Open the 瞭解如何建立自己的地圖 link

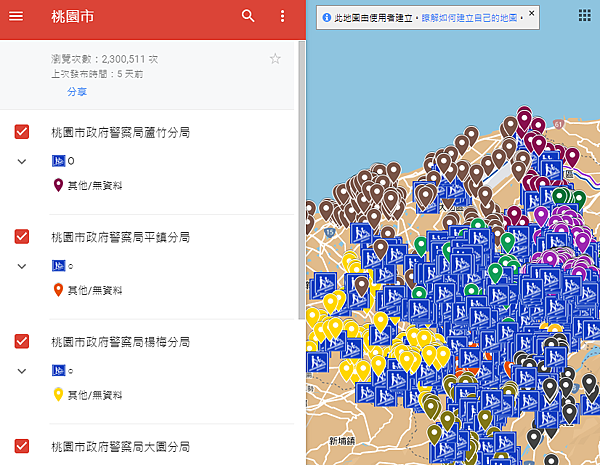coord(469,18)
